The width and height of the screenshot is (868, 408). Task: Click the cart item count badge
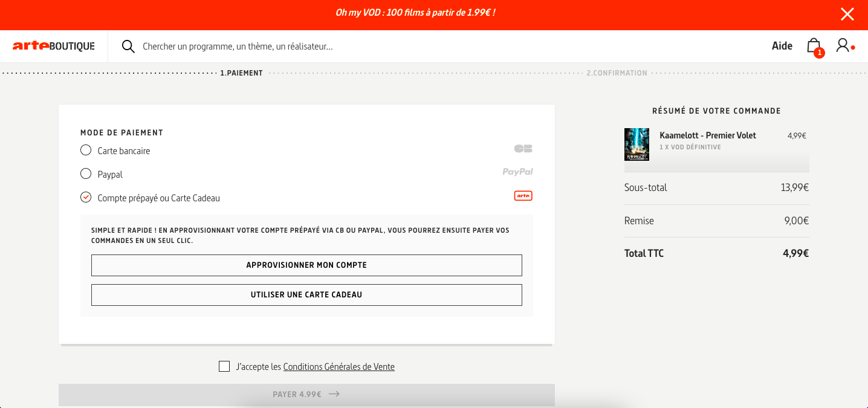(x=819, y=53)
